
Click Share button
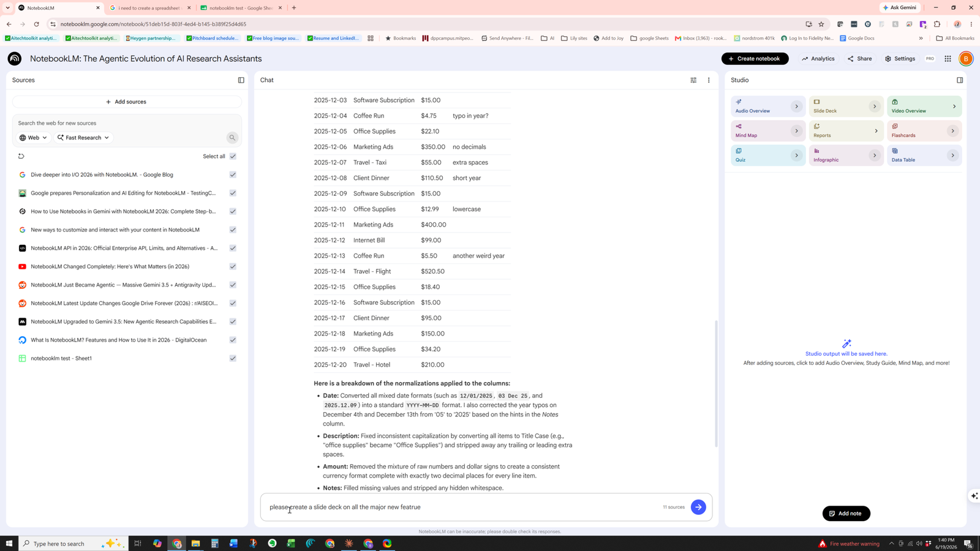coord(860,59)
